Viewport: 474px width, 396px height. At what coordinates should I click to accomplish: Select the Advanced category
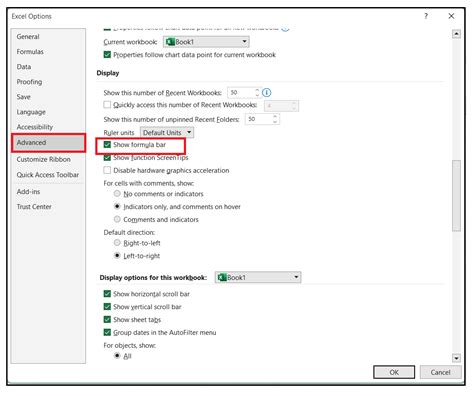(x=48, y=143)
